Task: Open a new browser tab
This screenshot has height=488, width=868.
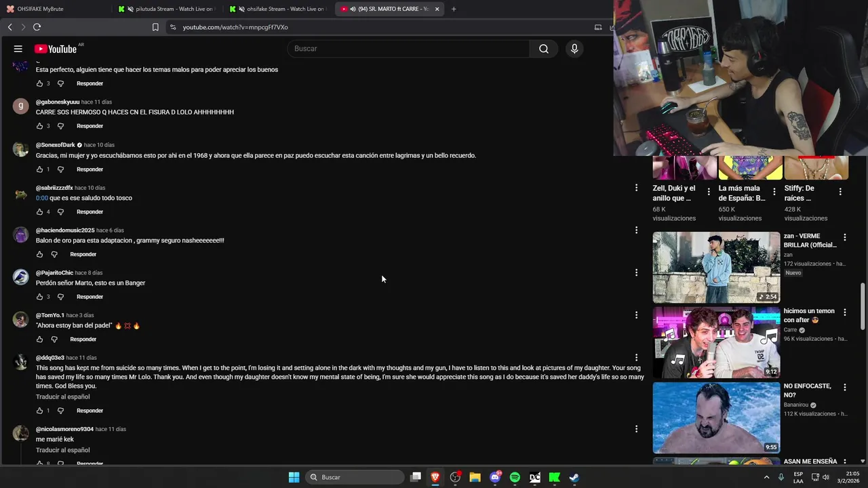Action: point(454,9)
